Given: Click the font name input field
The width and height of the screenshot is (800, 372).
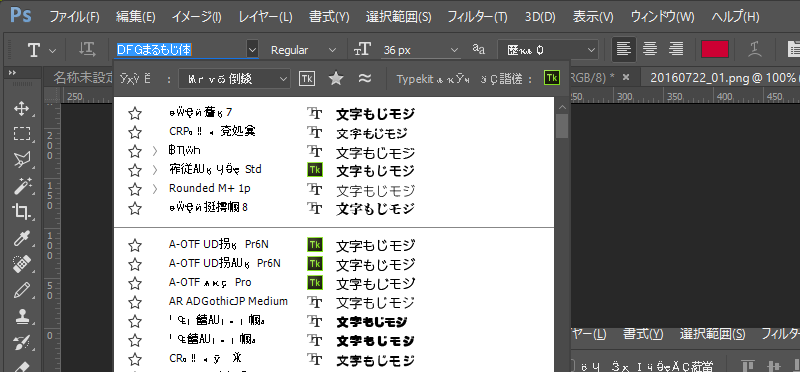Looking at the screenshot, I should [181, 49].
